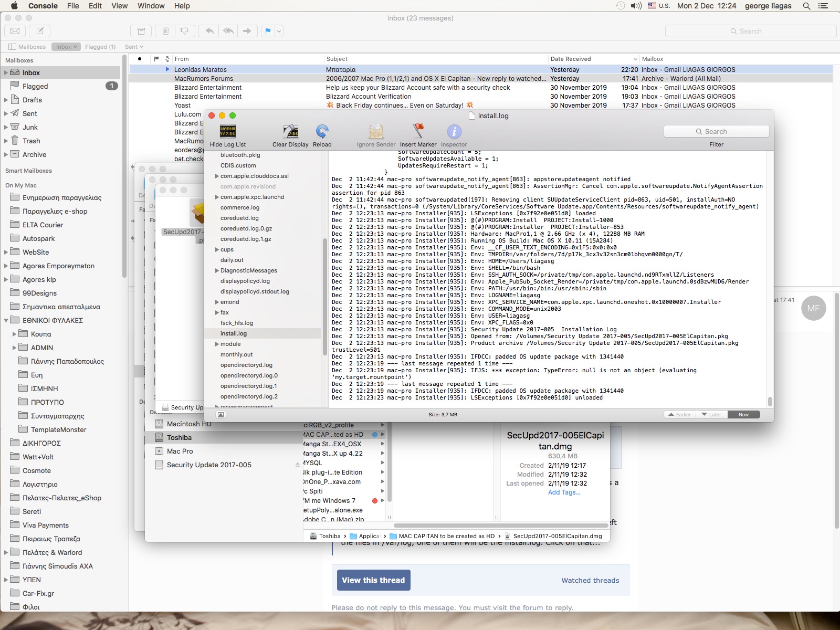This screenshot has width=840, height=630.
Task: Click Reply All in Mail toolbar
Action: pos(228,31)
